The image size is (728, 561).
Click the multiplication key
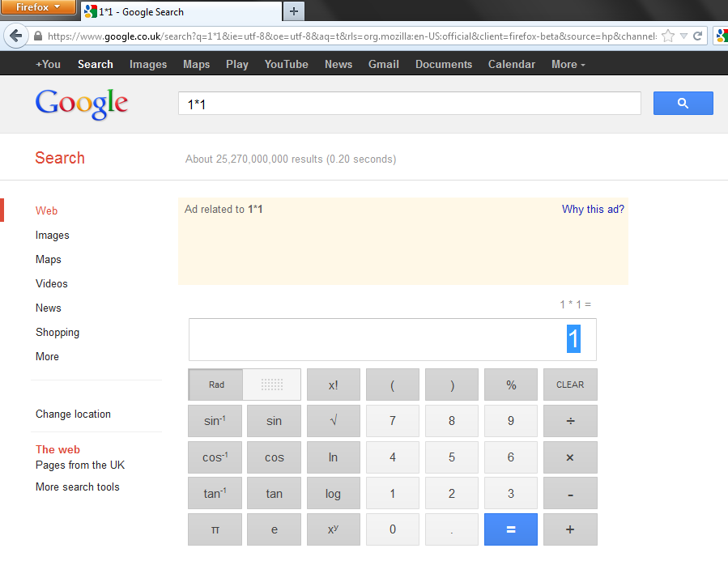tap(570, 457)
